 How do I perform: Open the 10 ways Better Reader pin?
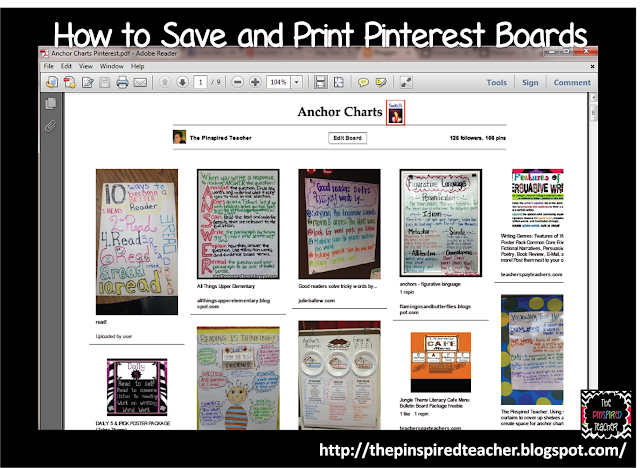pyautogui.click(x=137, y=242)
